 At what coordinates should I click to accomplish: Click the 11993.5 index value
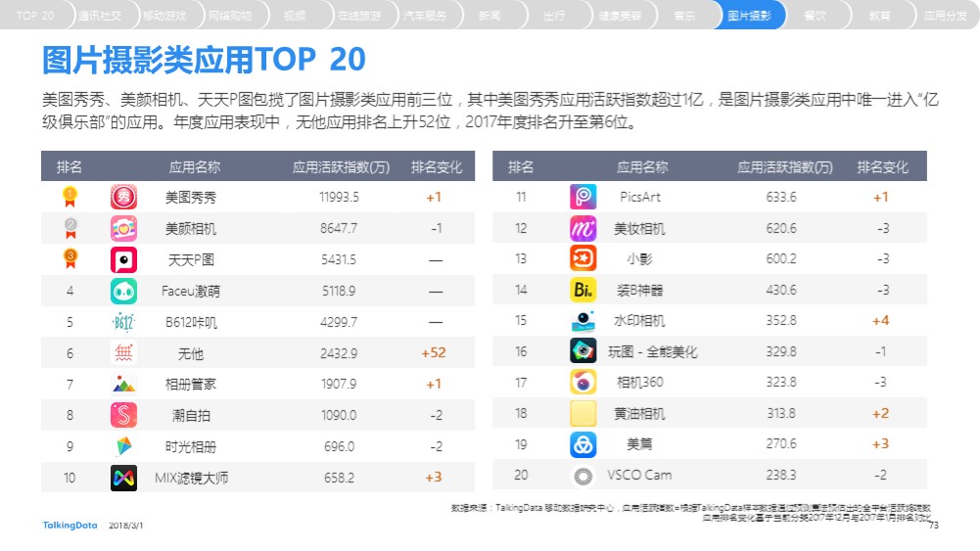coord(339,198)
